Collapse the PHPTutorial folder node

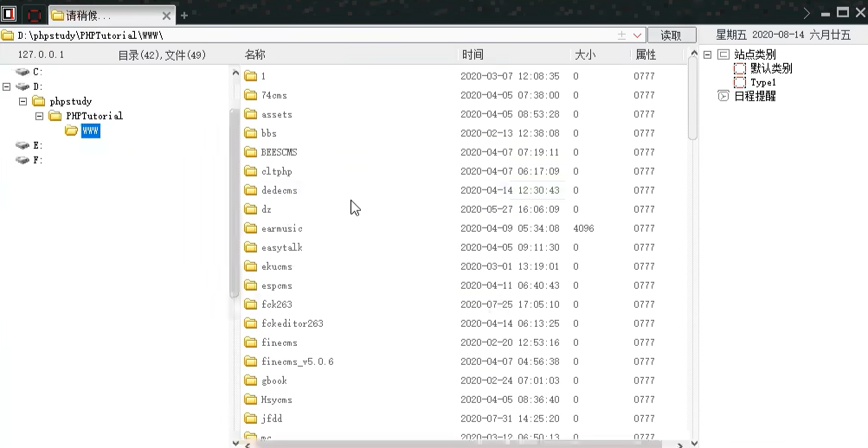[39, 116]
